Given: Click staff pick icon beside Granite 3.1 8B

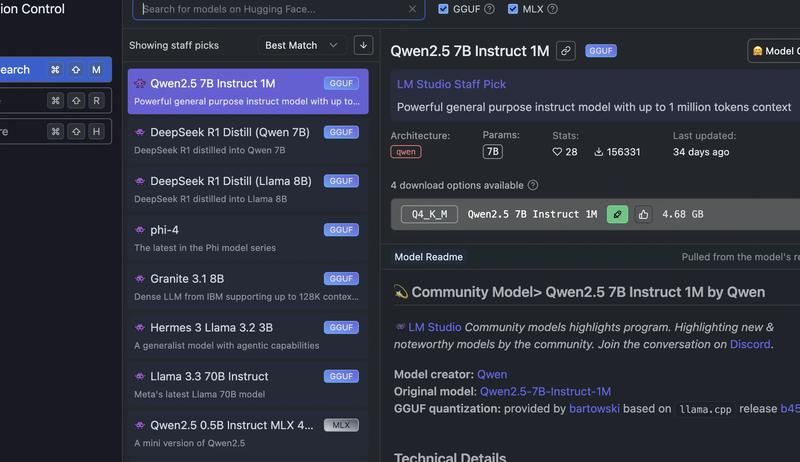Looking at the screenshot, I should pos(140,279).
